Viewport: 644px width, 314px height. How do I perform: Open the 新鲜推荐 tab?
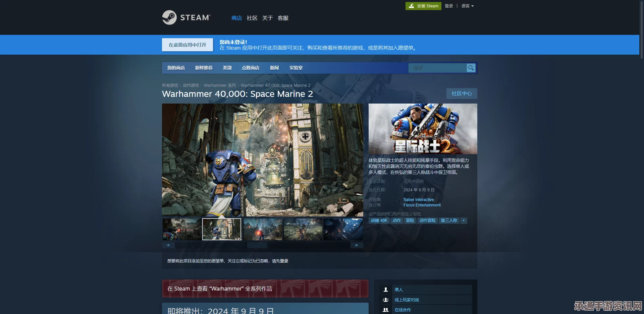tap(204, 68)
